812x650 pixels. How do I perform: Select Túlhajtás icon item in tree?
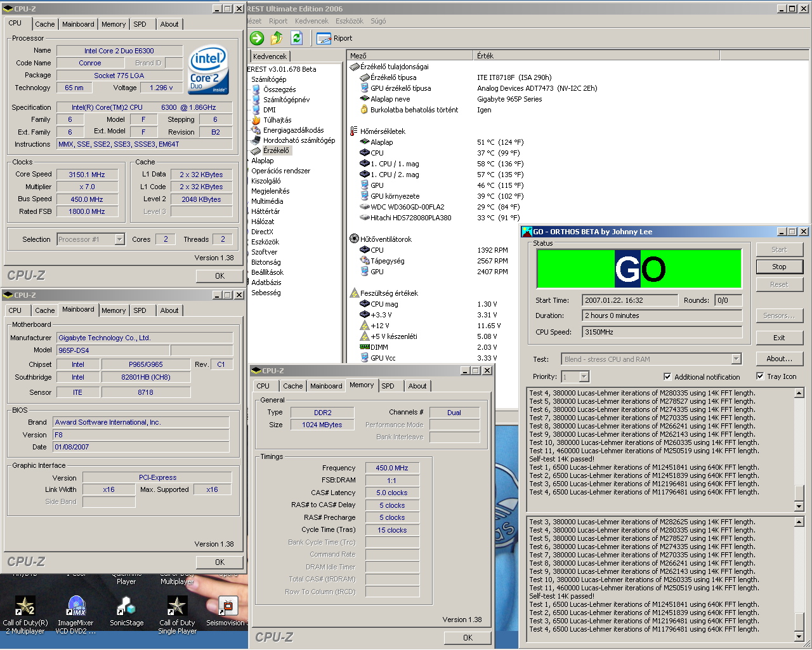[x=256, y=120]
